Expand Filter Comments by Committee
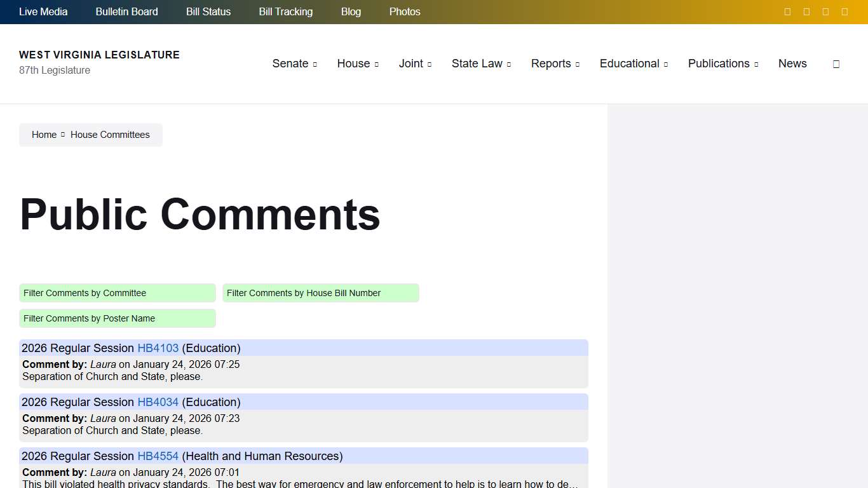 pyautogui.click(x=117, y=293)
